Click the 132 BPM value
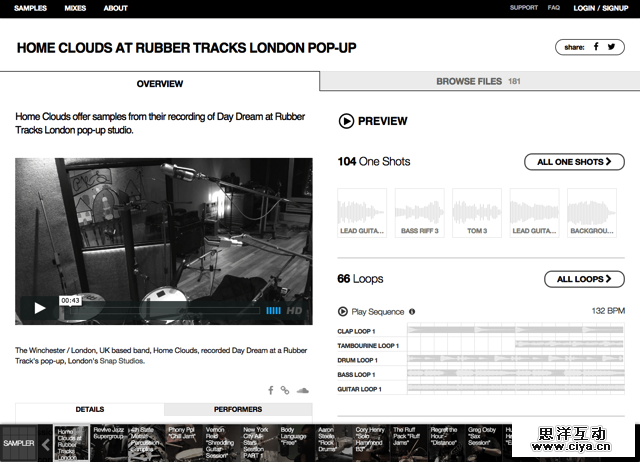This screenshot has width=640, height=462. point(608,311)
